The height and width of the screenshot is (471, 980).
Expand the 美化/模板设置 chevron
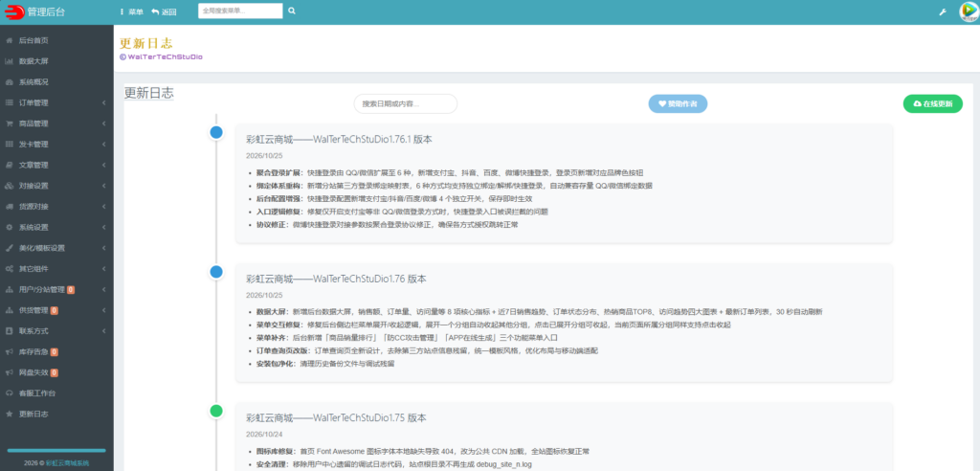pyautogui.click(x=103, y=248)
